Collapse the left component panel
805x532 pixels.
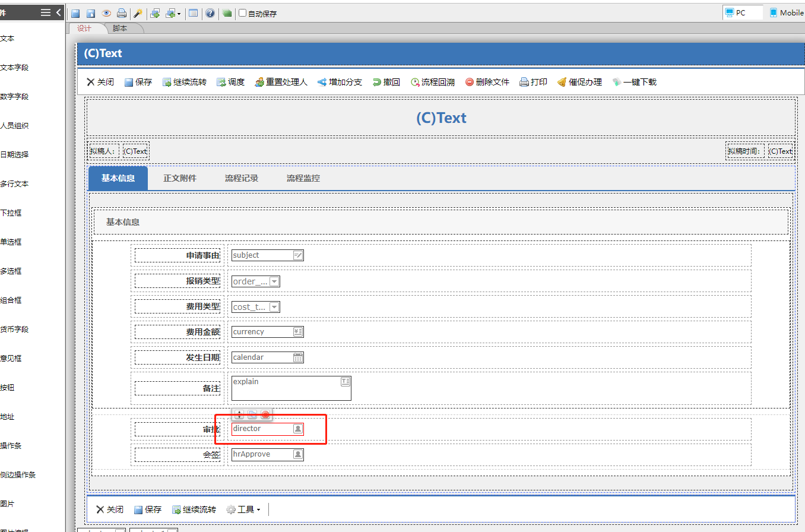(58, 12)
